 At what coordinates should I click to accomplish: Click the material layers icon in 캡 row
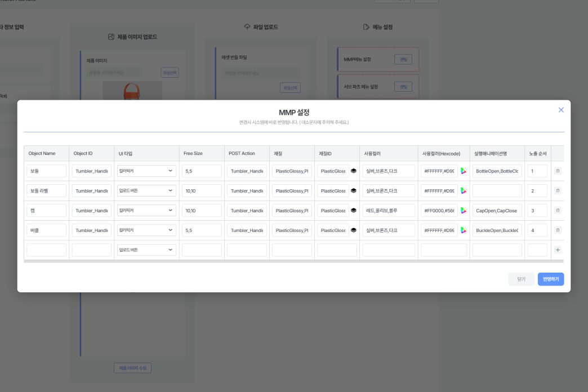[354, 211]
